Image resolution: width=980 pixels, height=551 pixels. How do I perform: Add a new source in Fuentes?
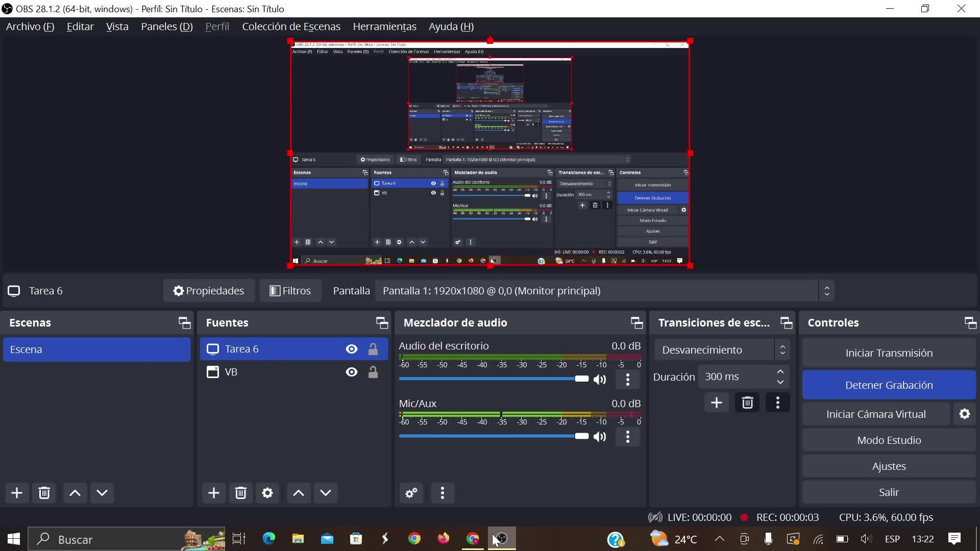213,493
